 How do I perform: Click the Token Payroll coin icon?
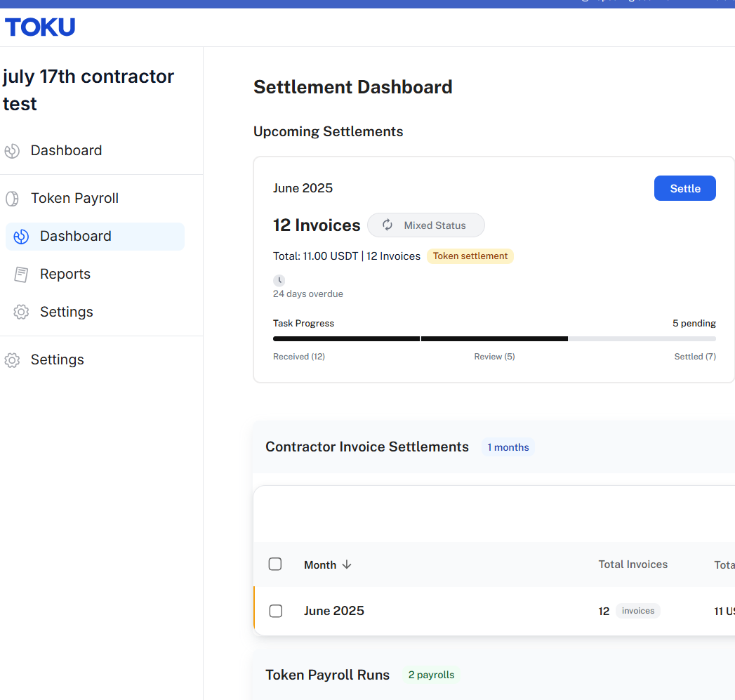12,199
